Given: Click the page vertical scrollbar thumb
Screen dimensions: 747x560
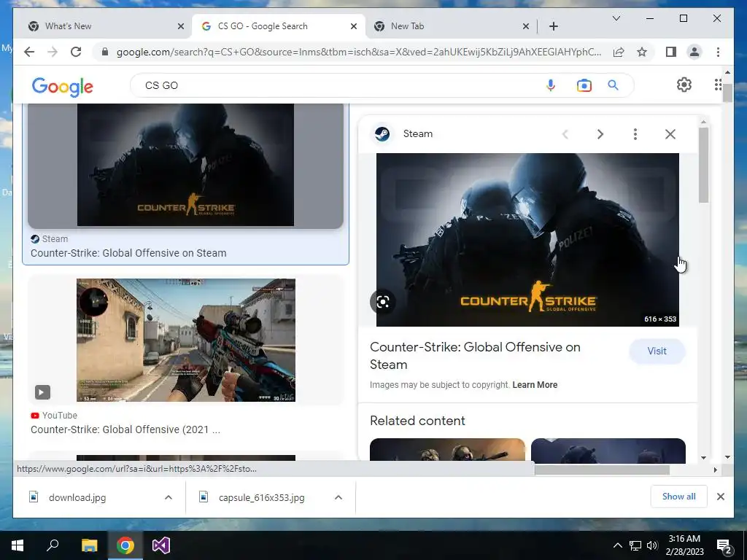Looking at the screenshot, I should tap(727, 93).
